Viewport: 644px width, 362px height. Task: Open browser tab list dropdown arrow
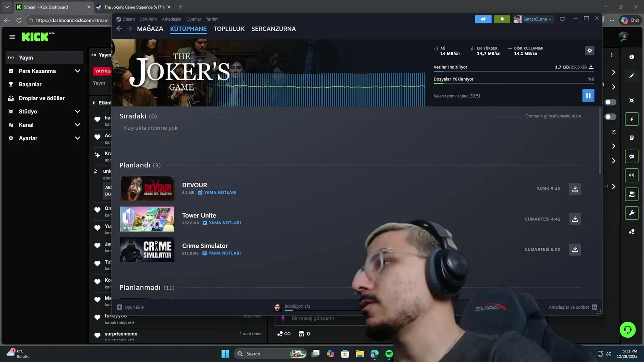click(7, 7)
